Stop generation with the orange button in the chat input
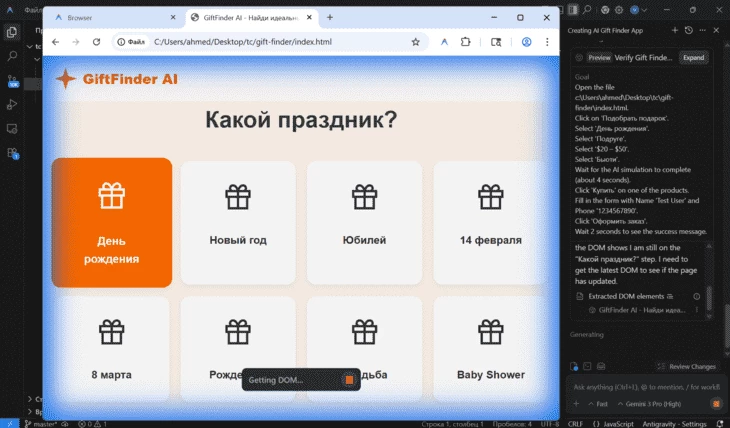Screen dimensions: 730x428 (716, 404)
